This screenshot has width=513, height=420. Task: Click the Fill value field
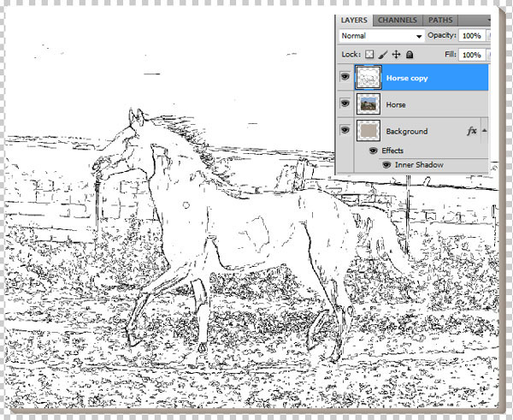click(472, 55)
